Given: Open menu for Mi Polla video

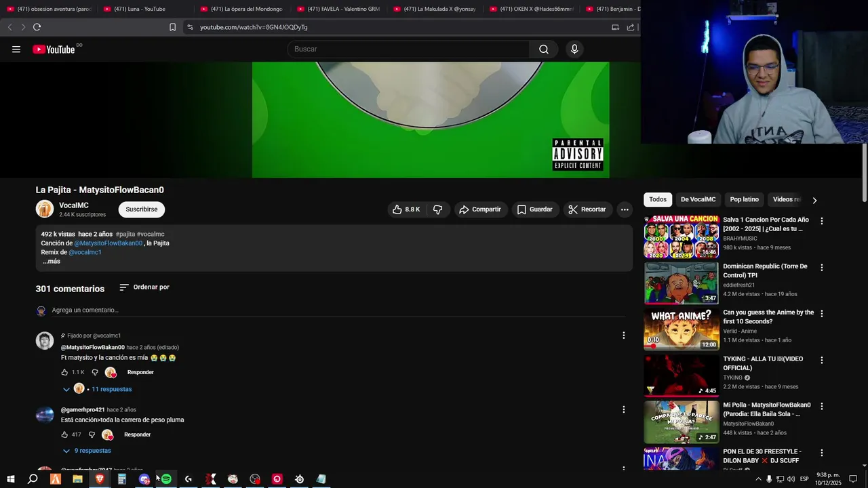Looking at the screenshot, I should (822, 407).
